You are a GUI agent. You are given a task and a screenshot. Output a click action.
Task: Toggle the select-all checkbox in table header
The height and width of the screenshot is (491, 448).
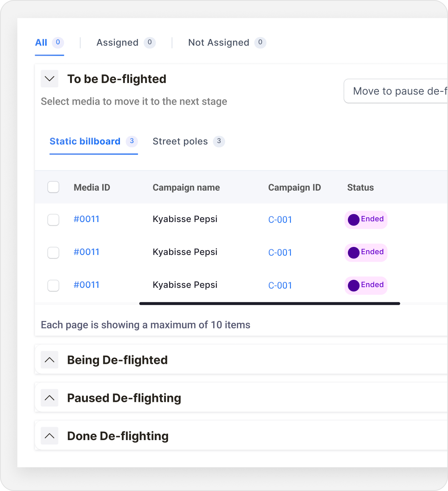tap(53, 187)
